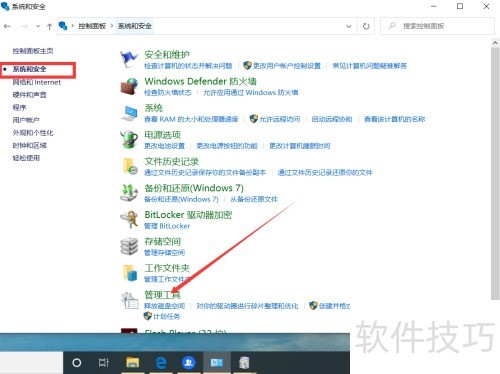Open File Explorer from taskbar

pyautogui.click(x=132, y=362)
